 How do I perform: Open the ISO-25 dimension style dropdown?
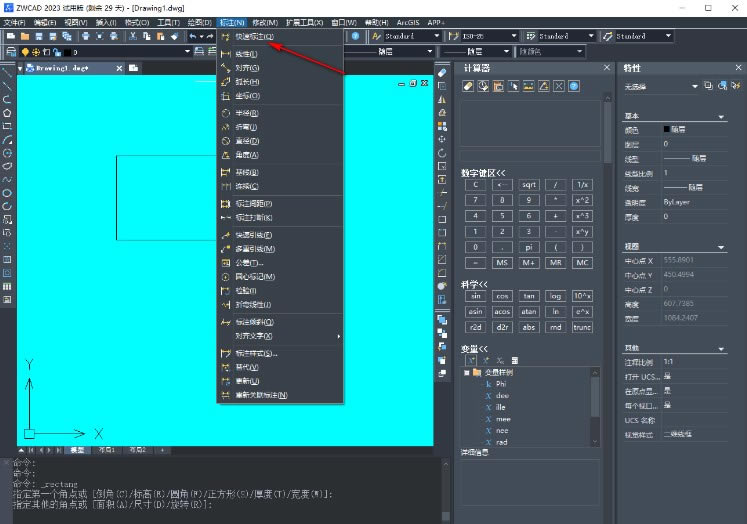point(514,36)
